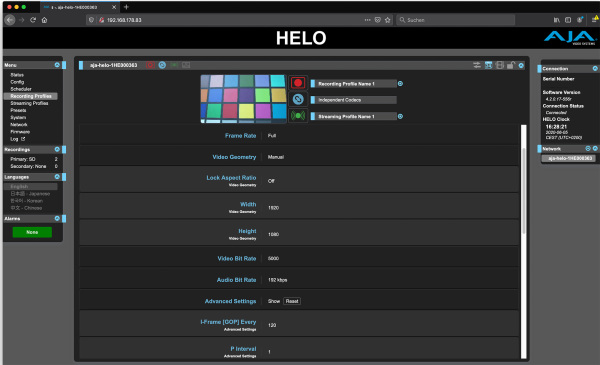Toggle the padlock unlock icon
Screen dimensions: 600x365
click(x=510, y=65)
